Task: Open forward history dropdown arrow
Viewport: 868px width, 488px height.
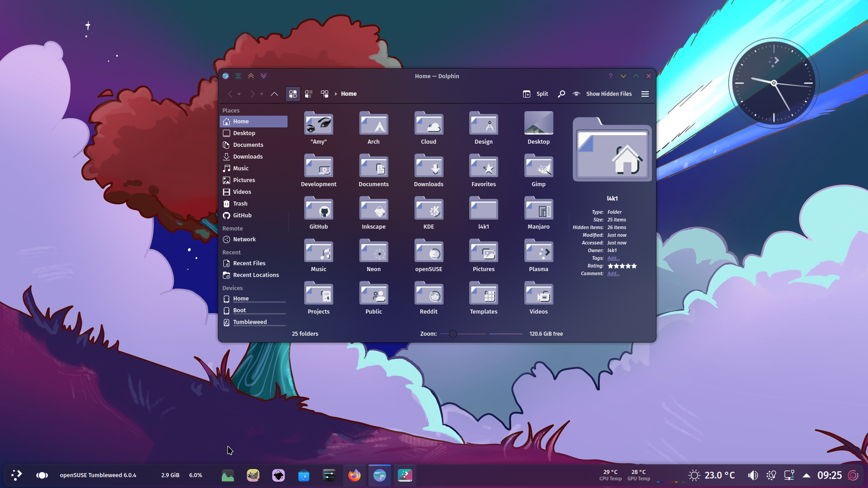Action: coord(262,94)
